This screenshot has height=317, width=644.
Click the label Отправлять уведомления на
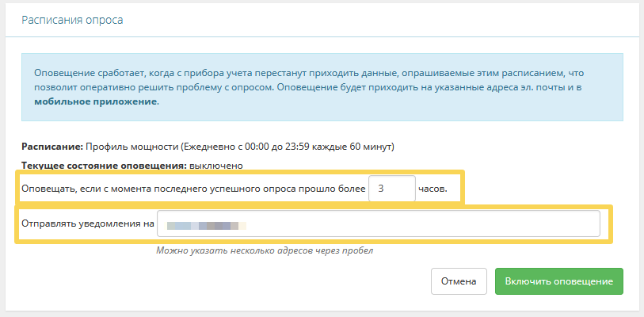tap(88, 223)
